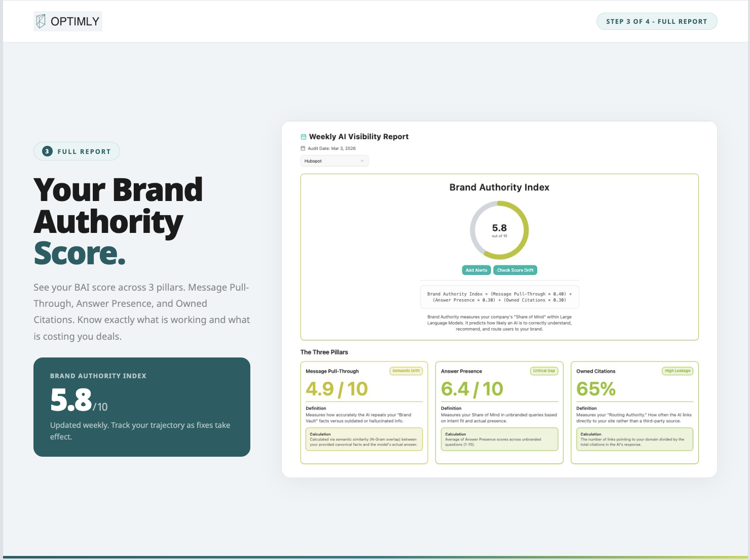Click the chevron in the Hubspot selector

tap(361, 161)
